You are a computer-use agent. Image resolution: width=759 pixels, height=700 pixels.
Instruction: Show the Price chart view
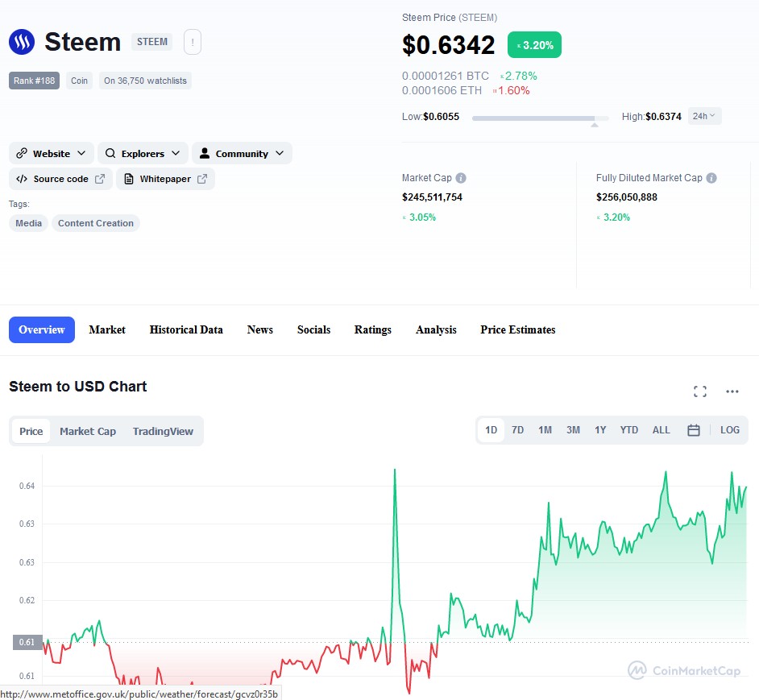click(31, 431)
